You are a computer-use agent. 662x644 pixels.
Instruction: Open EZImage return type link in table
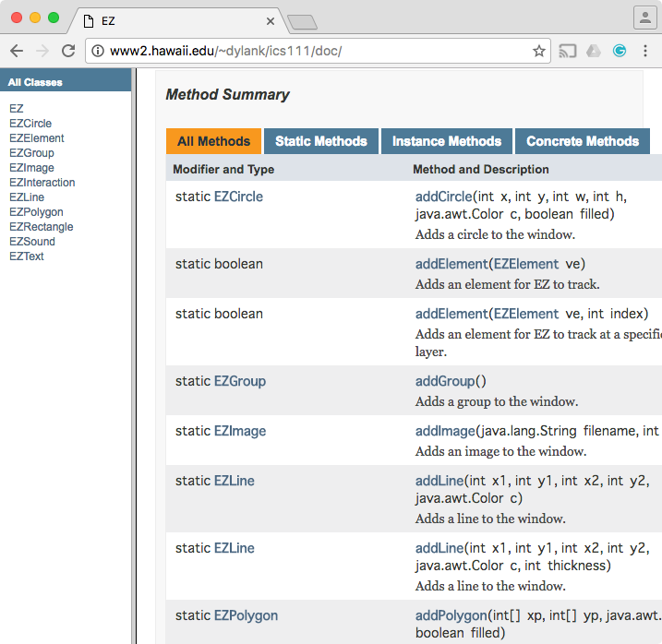(x=239, y=431)
